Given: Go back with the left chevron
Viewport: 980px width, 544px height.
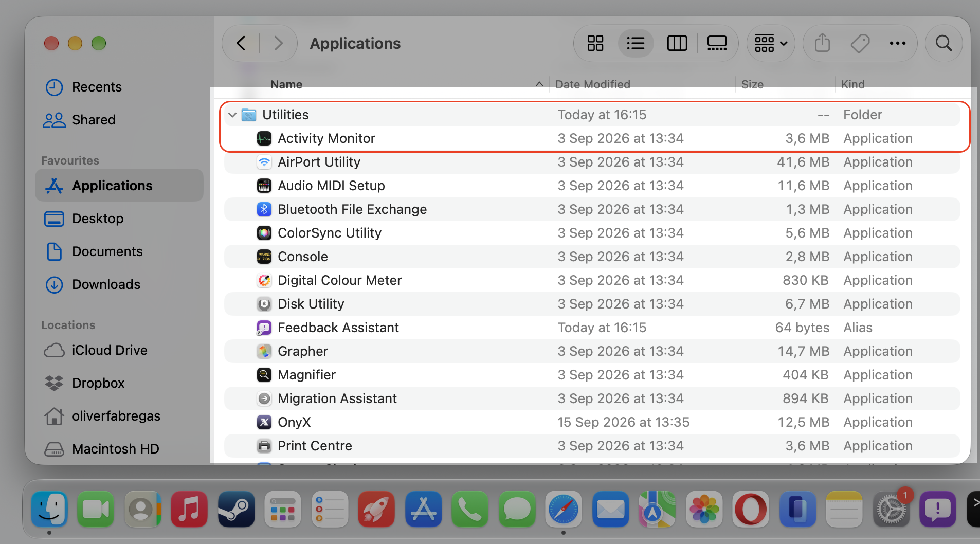Looking at the screenshot, I should coord(241,43).
